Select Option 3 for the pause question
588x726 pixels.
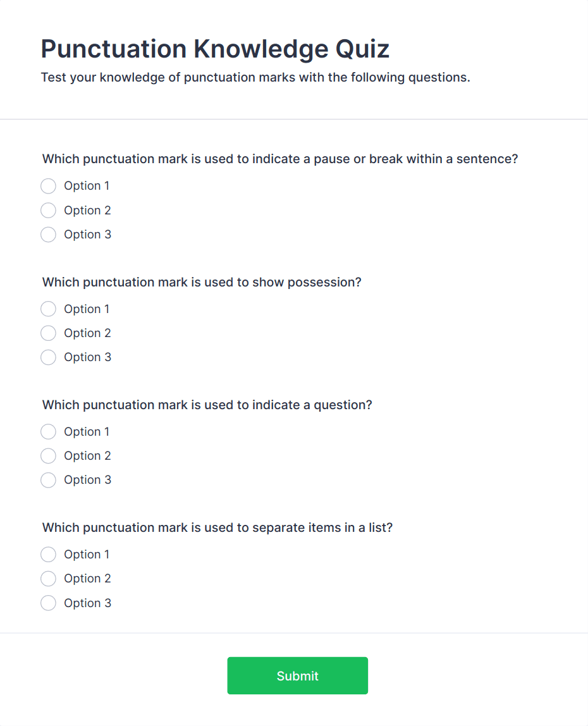coord(48,235)
